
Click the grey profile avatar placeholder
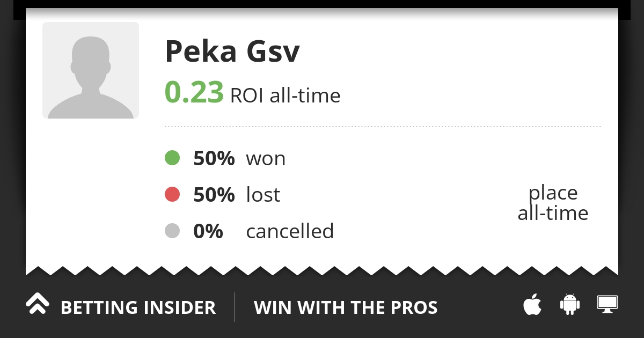coord(91,70)
